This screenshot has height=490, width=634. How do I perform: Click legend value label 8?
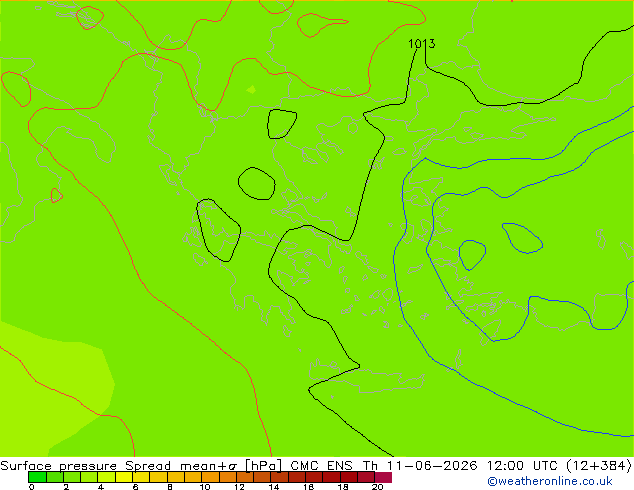[x=170, y=487]
